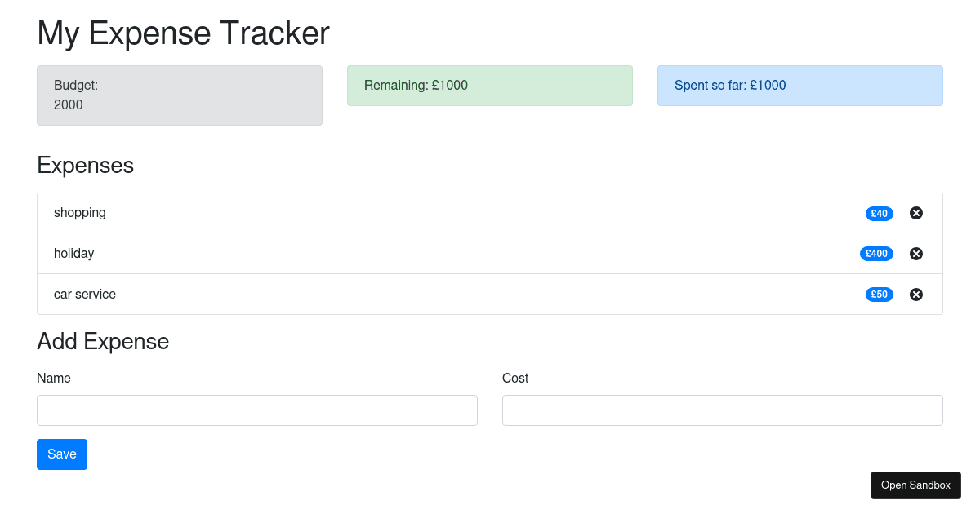Click the Cost input field

click(x=722, y=410)
